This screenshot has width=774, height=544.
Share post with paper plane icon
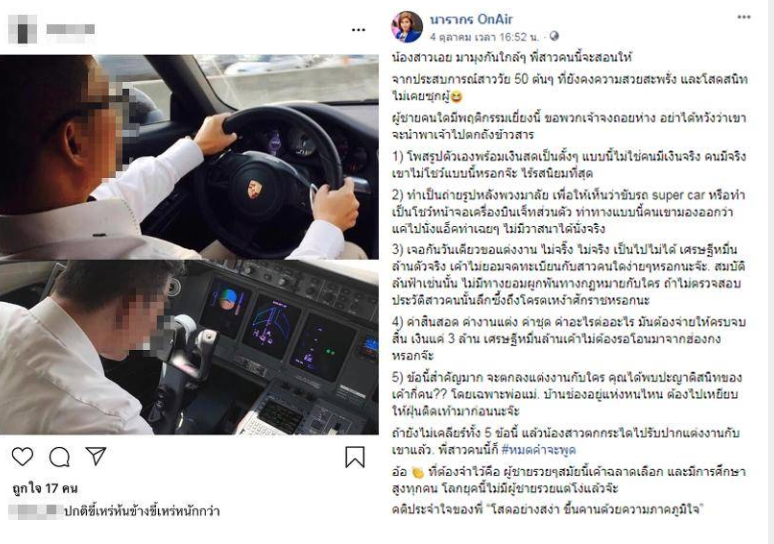[96, 456]
